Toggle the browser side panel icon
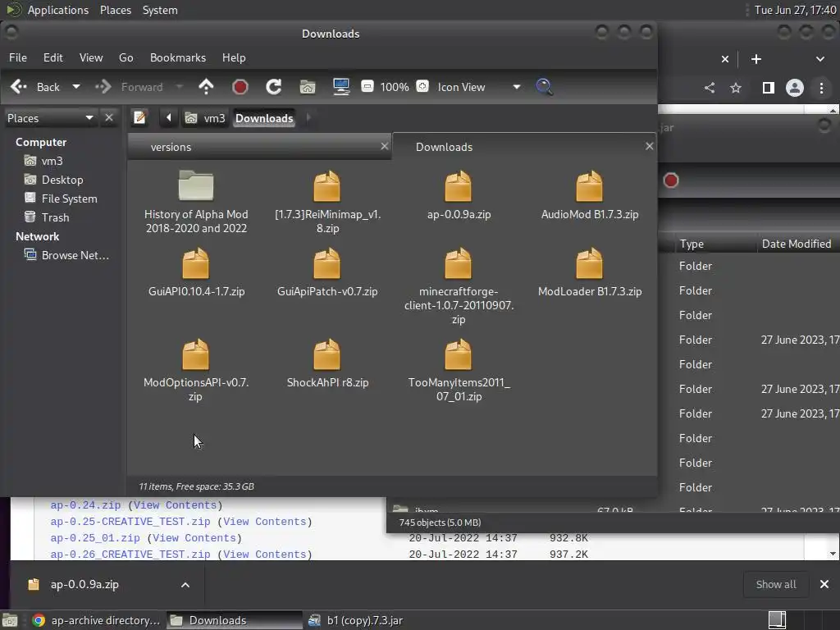 coord(768,87)
